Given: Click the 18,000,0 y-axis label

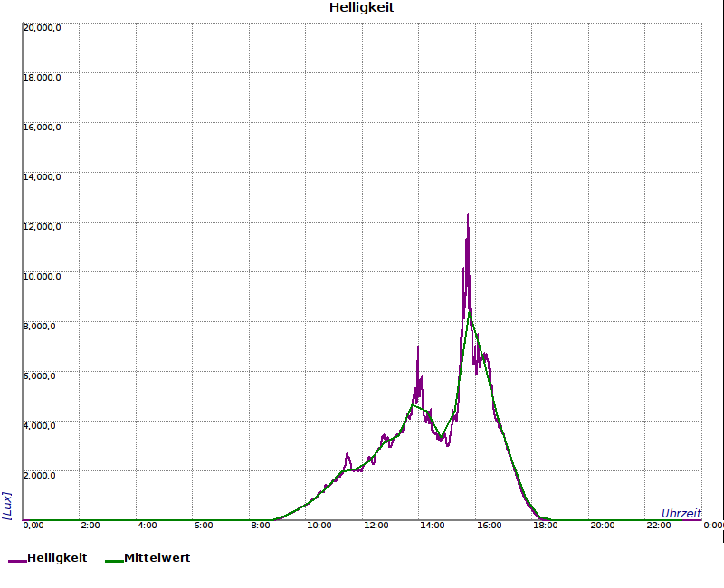Looking at the screenshot, I should coord(42,78).
